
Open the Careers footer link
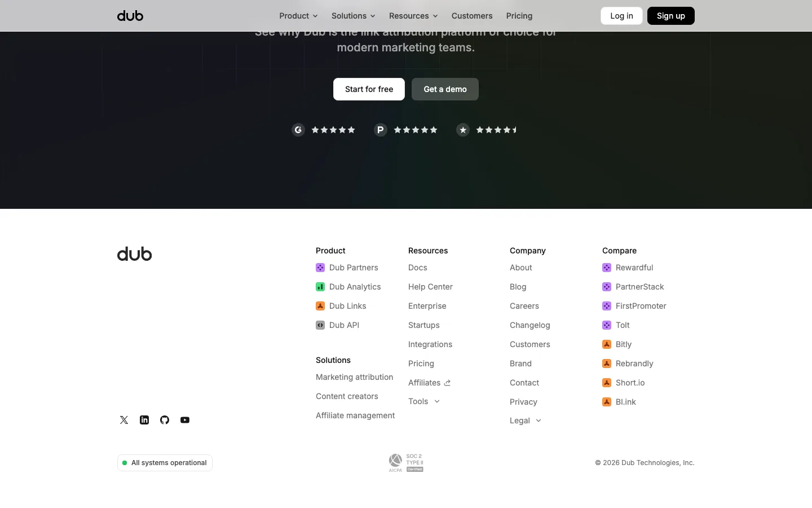click(x=524, y=306)
